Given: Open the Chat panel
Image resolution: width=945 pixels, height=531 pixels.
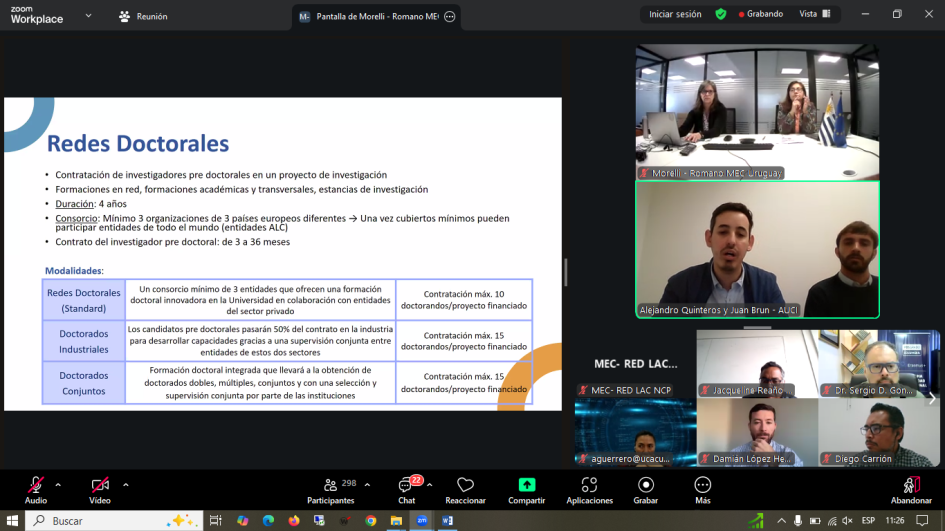Looking at the screenshot, I should pyautogui.click(x=406, y=487).
